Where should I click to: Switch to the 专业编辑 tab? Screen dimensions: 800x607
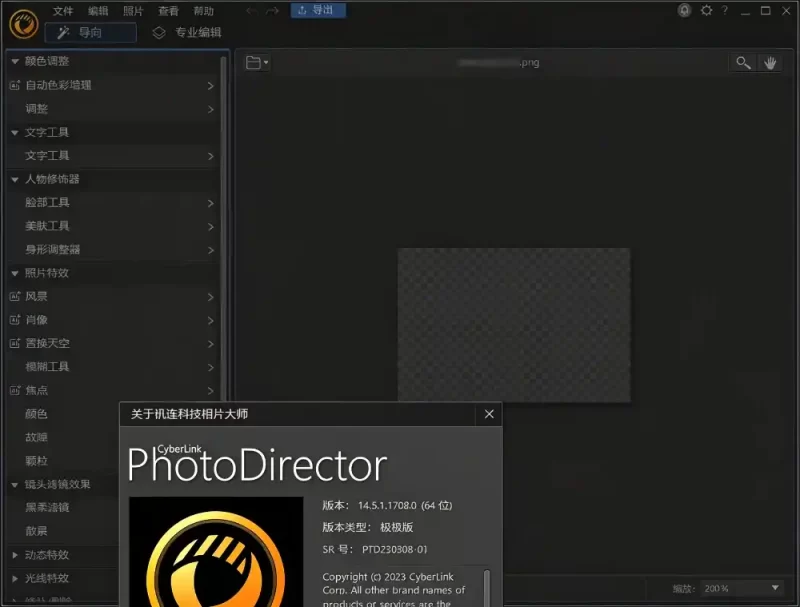pos(187,33)
